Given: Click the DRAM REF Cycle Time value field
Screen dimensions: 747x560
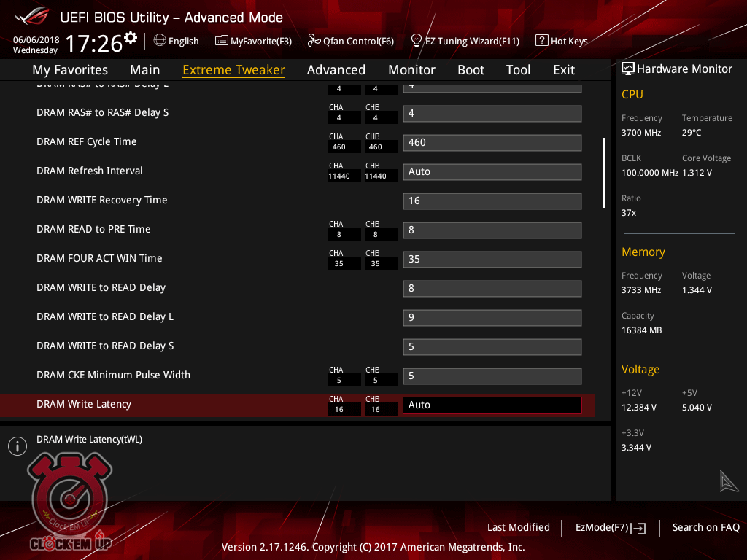Looking at the screenshot, I should (492, 142).
